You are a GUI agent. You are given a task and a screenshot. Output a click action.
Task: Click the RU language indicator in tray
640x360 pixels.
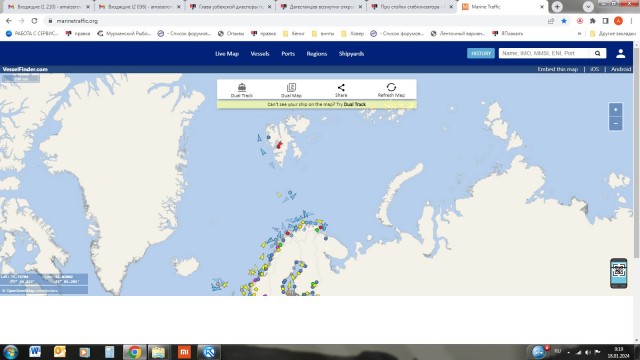[558, 351]
